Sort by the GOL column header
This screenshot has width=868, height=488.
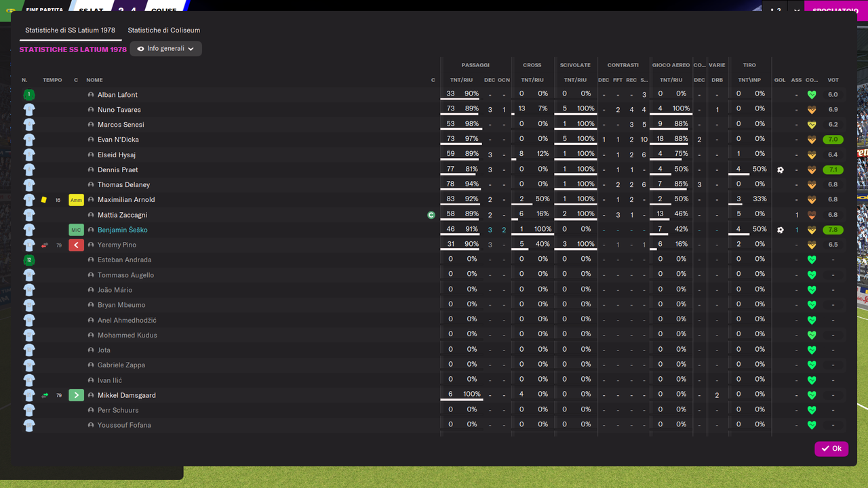(x=780, y=80)
